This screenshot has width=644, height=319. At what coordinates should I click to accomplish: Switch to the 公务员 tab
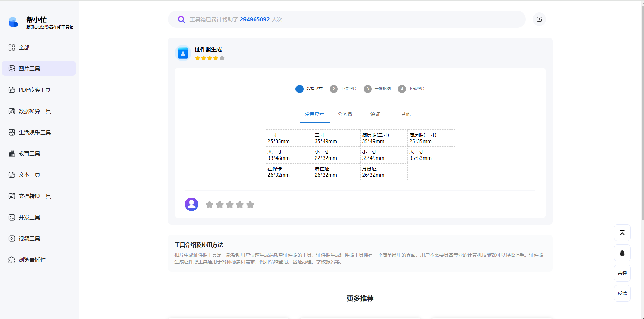(x=345, y=114)
